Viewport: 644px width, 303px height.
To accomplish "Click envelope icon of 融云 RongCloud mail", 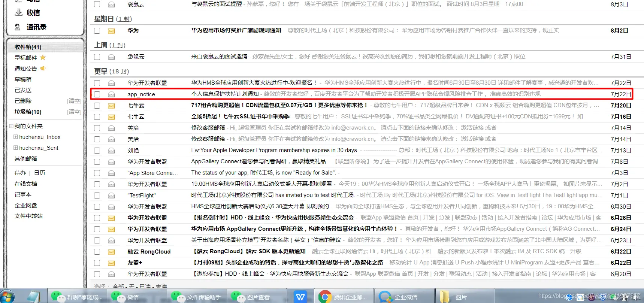I will [111, 252].
